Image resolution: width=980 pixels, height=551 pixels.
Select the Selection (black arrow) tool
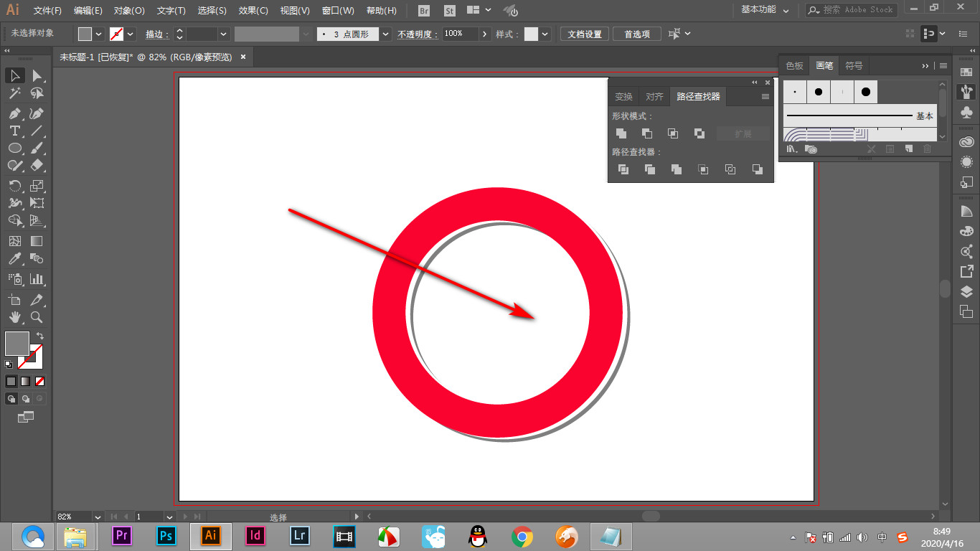pyautogui.click(x=14, y=75)
